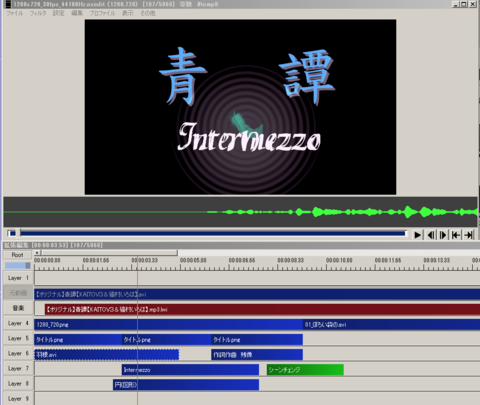Select the first タイトル.png clip on Layer 5

(78, 340)
